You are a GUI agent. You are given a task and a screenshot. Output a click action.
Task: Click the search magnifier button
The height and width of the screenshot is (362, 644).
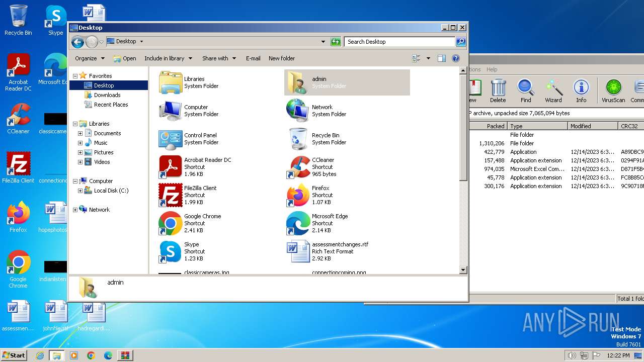[461, 42]
